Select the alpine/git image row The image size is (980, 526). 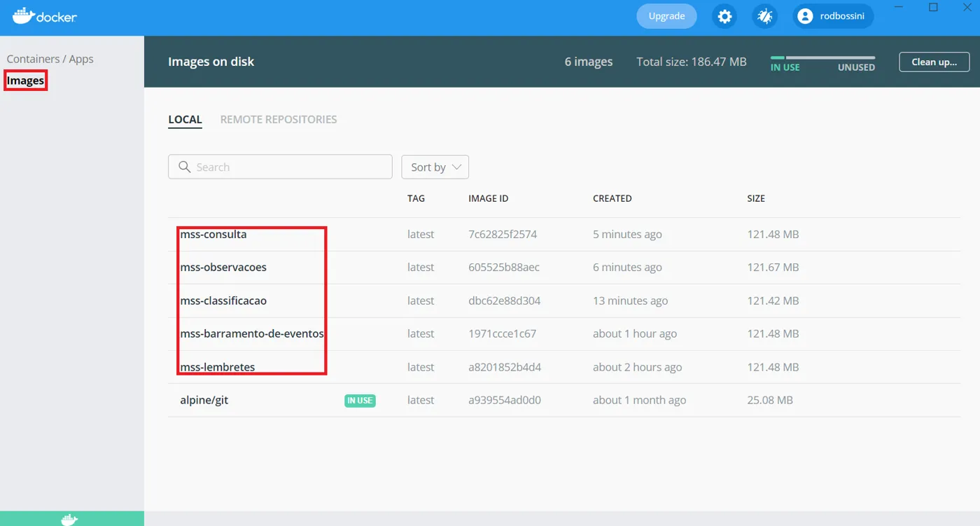[x=563, y=401]
